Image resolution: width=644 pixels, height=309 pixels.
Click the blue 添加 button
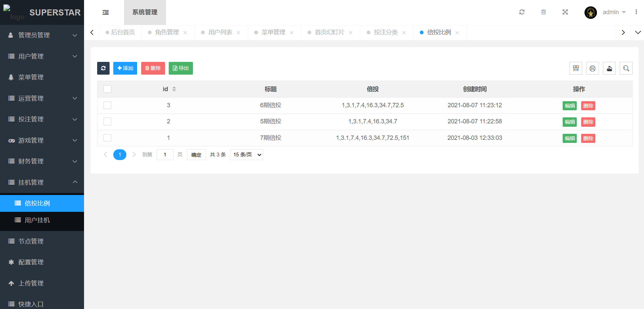(125, 68)
